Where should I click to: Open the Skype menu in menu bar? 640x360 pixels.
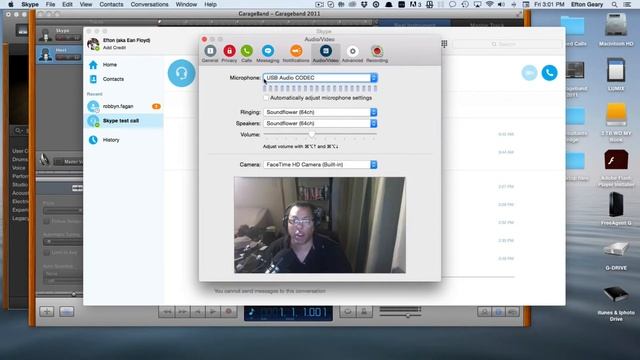[x=30, y=4]
